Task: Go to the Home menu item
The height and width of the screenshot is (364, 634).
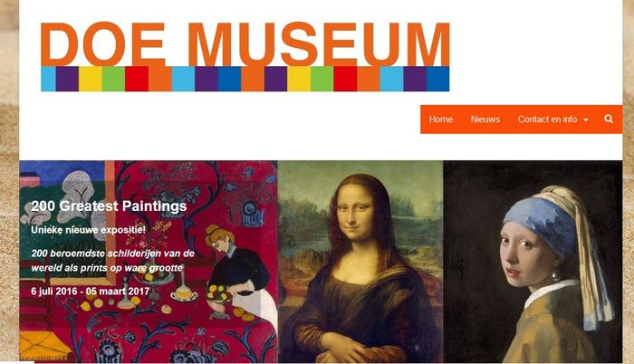Action: [441, 120]
